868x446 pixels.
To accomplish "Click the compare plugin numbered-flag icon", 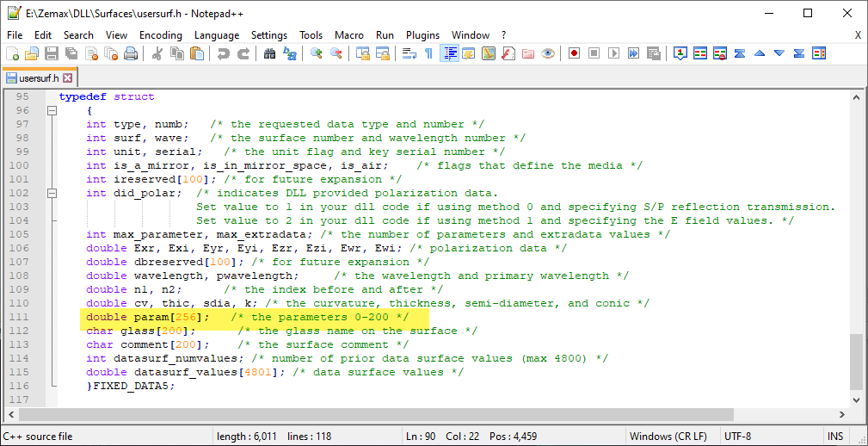I will pos(680,53).
